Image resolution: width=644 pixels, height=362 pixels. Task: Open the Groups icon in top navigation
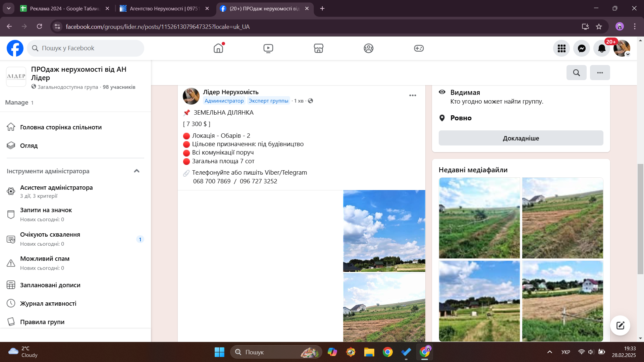point(368,48)
